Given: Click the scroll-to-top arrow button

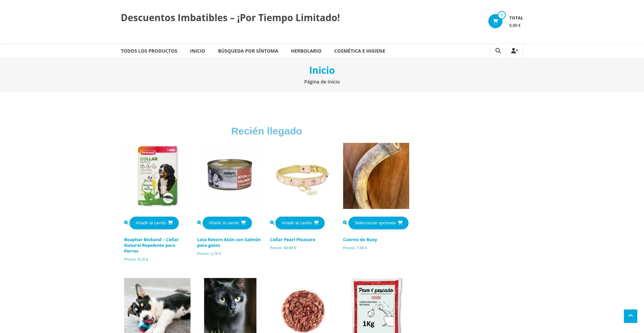Looking at the screenshot, I should pos(631,316).
